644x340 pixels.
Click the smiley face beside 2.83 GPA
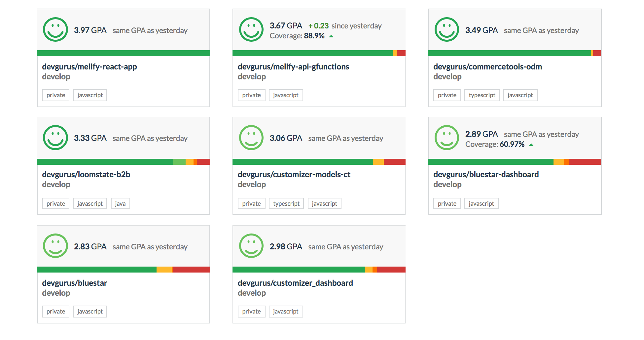[x=55, y=246]
